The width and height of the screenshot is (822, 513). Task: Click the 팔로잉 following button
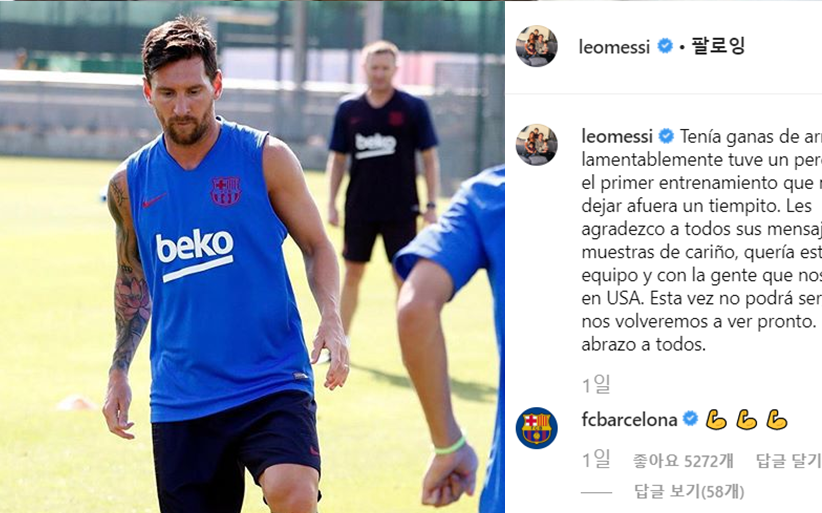718,46
